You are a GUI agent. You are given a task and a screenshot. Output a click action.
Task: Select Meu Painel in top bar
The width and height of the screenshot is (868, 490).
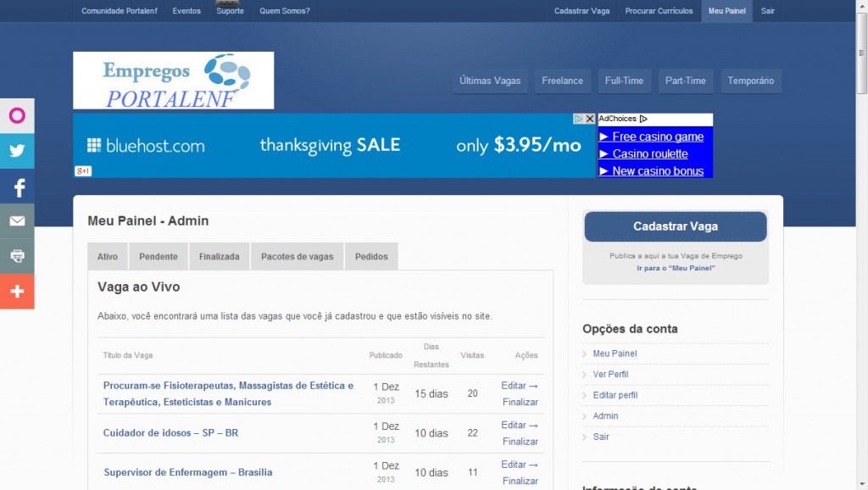coord(726,11)
